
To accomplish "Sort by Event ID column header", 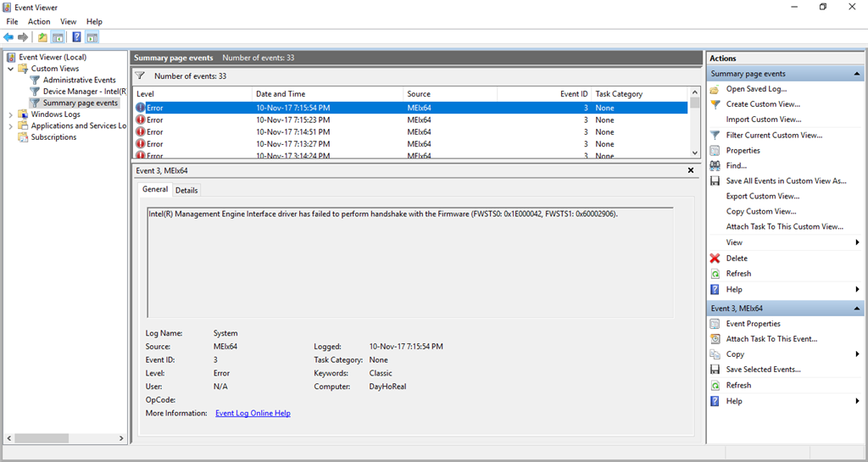I will click(x=544, y=94).
